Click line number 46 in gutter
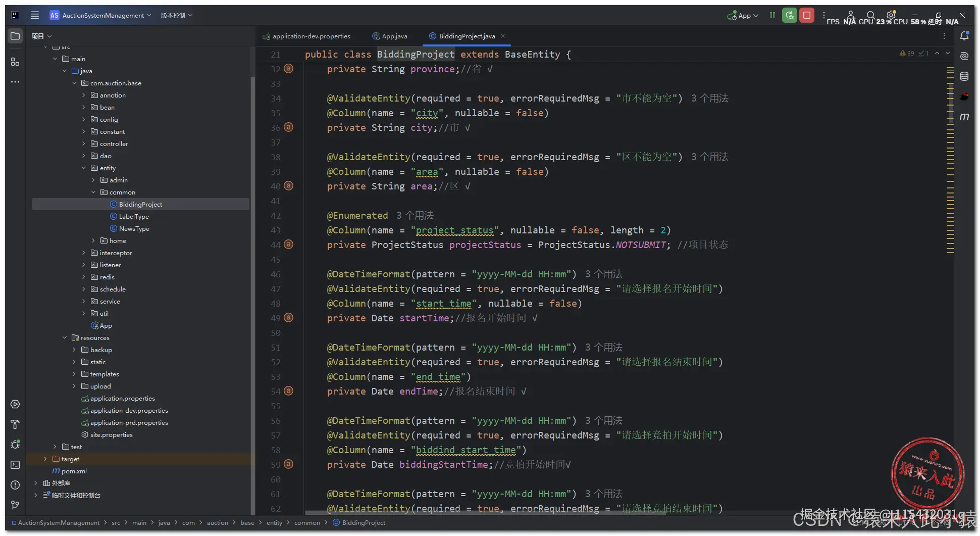The height and width of the screenshot is (536, 980). pos(275,274)
